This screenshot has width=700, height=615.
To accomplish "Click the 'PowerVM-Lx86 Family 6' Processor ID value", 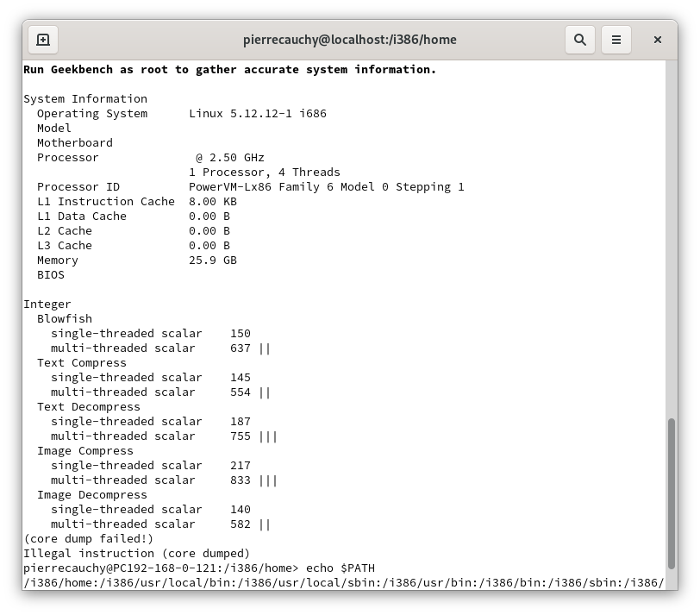I will [x=327, y=186].
